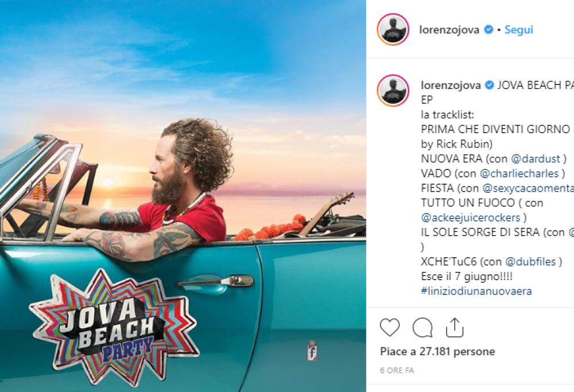Open lorenzojova profile picture in header

(393, 29)
